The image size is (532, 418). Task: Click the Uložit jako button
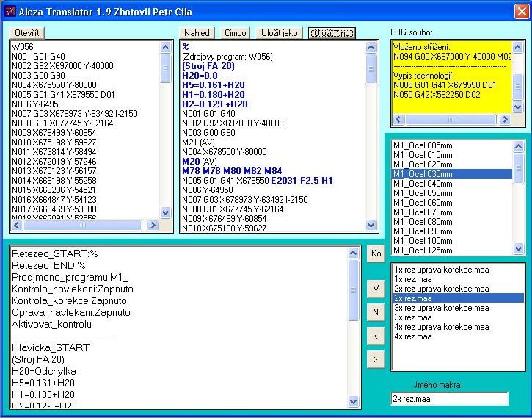coord(280,33)
